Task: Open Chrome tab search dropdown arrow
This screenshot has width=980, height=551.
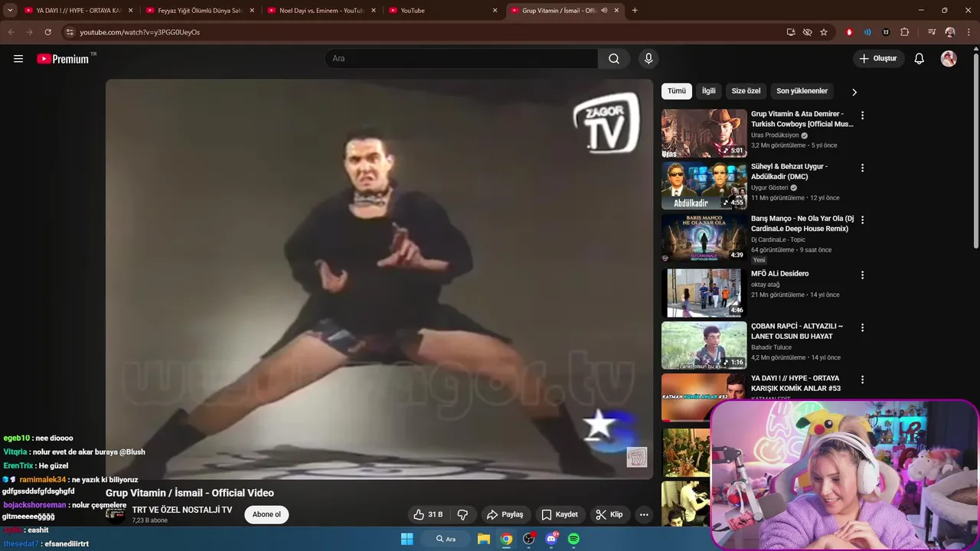Action: coord(10,11)
